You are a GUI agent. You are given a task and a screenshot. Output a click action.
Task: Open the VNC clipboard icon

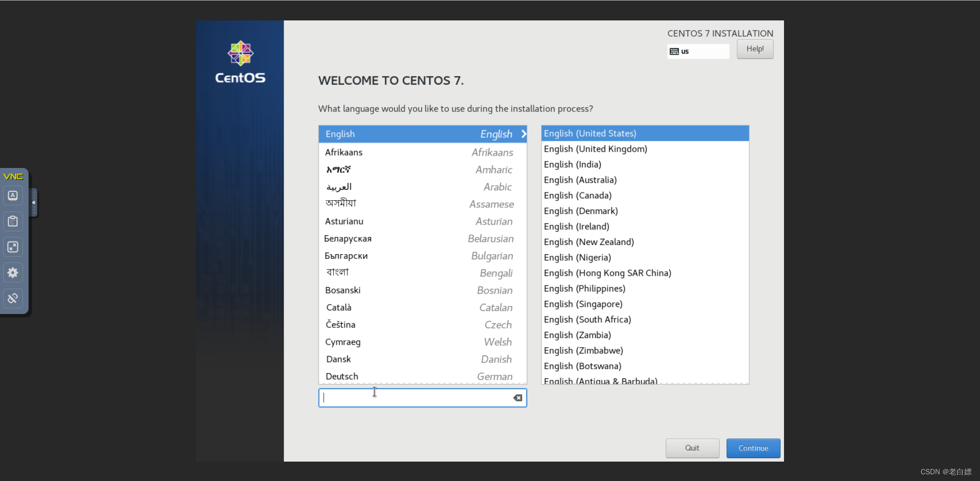coord(13,221)
